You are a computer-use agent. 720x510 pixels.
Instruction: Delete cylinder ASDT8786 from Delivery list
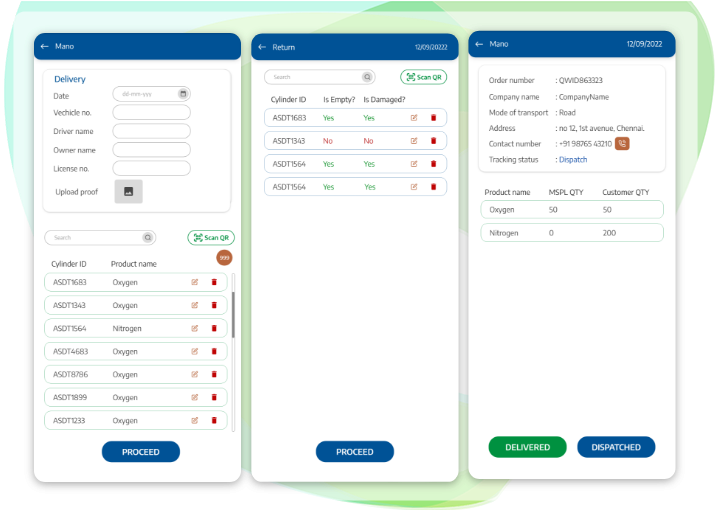click(214, 374)
